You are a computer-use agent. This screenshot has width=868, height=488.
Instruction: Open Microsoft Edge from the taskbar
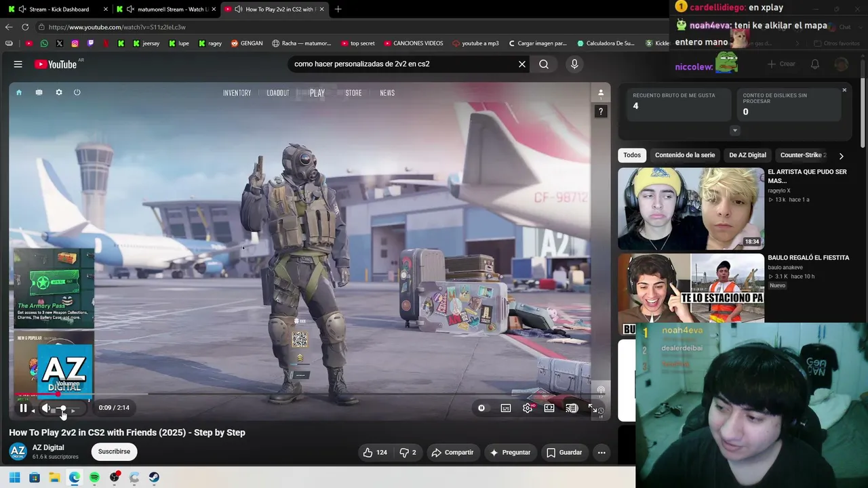pyautogui.click(x=74, y=477)
